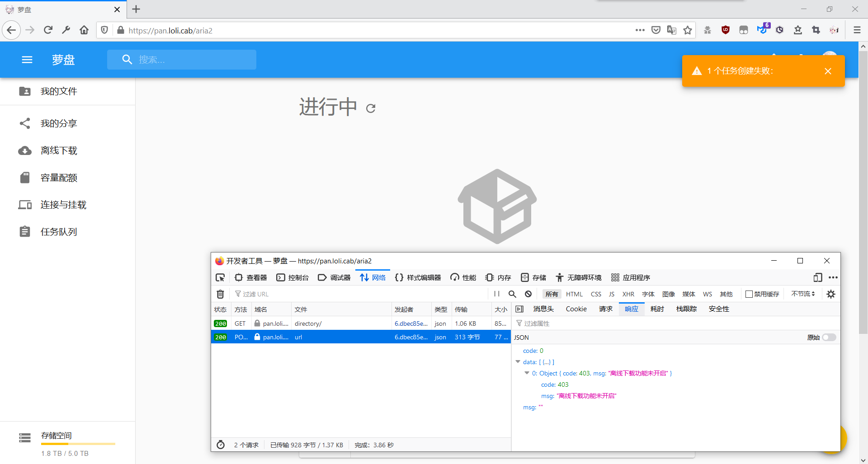The width and height of the screenshot is (868, 464).
Task: Open the 不节流 throttling dropdown
Action: click(803, 294)
